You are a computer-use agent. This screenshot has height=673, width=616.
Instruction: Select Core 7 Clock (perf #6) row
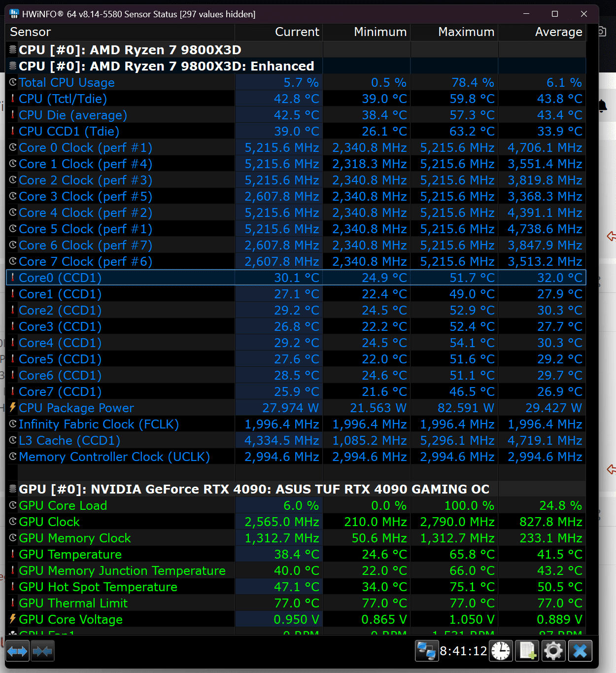296,261
